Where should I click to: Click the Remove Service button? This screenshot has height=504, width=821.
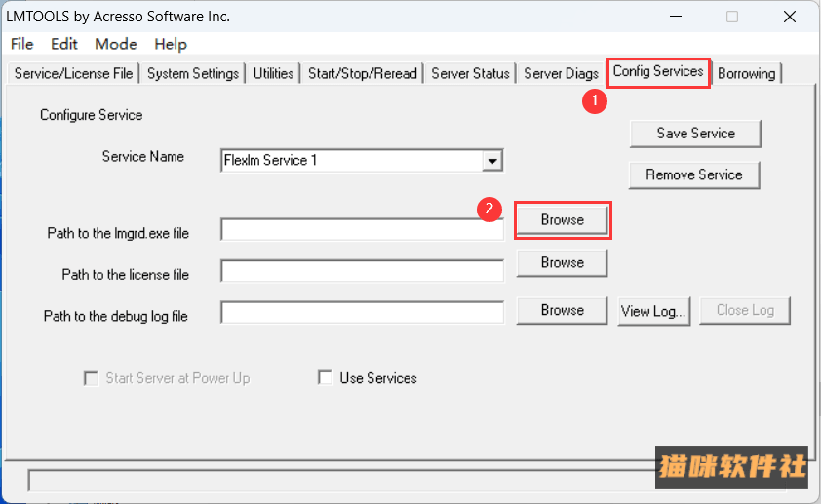tap(694, 174)
